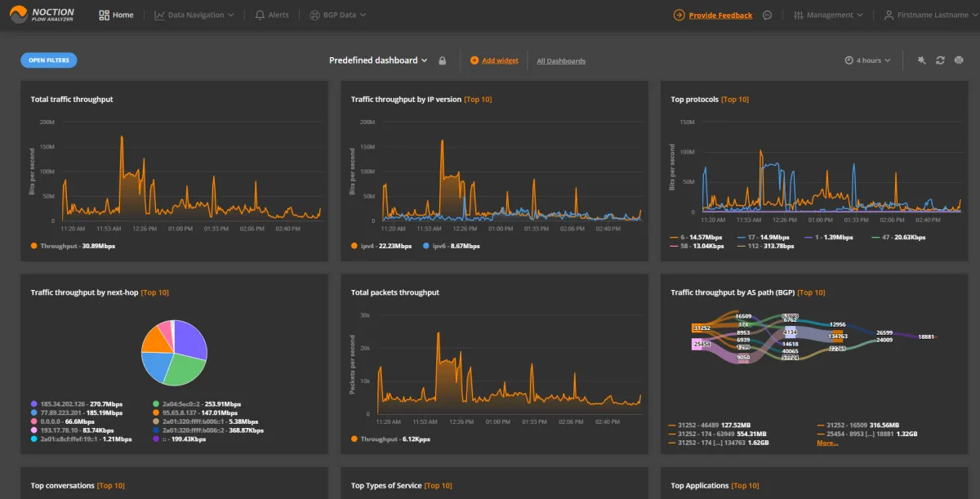980x499 pixels.
Task: Click the OPEN FILTERS button
Action: [49, 60]
